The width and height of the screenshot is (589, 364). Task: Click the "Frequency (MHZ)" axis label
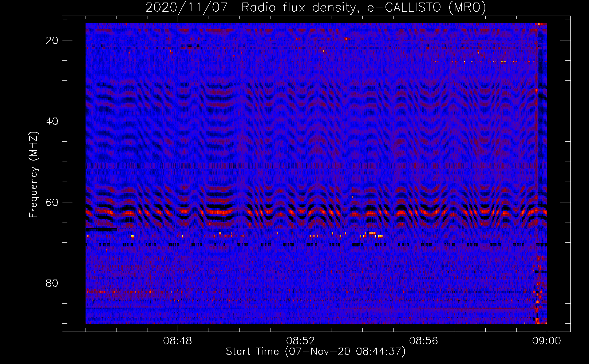point(33,175)
